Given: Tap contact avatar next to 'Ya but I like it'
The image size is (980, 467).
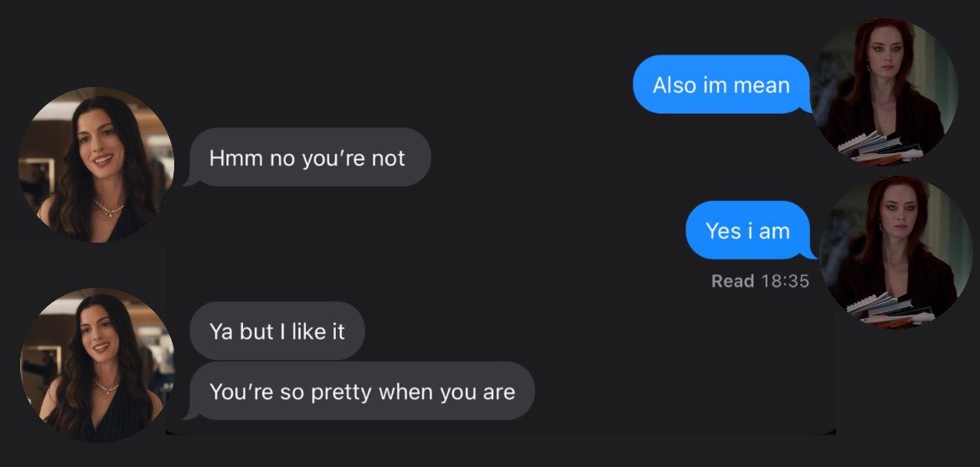Looking at the screenshot, I should click(x=97, y=365).
